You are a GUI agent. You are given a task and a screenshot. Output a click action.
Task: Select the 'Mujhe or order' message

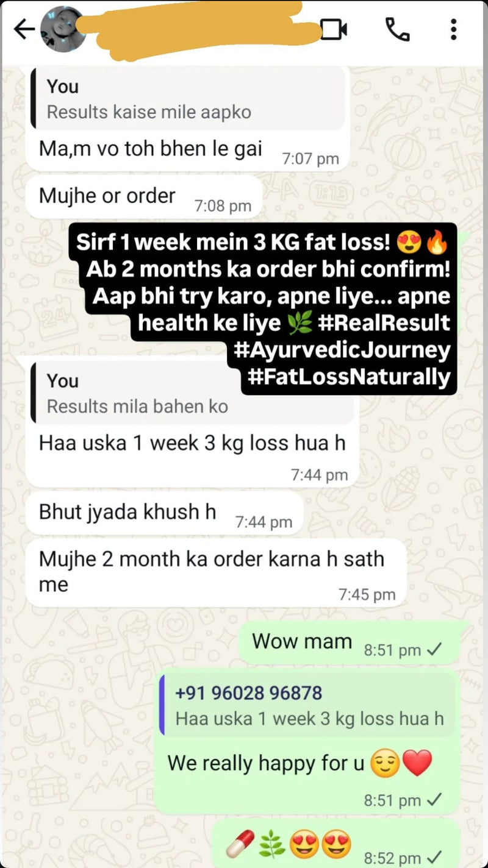[x=107, y=196]
